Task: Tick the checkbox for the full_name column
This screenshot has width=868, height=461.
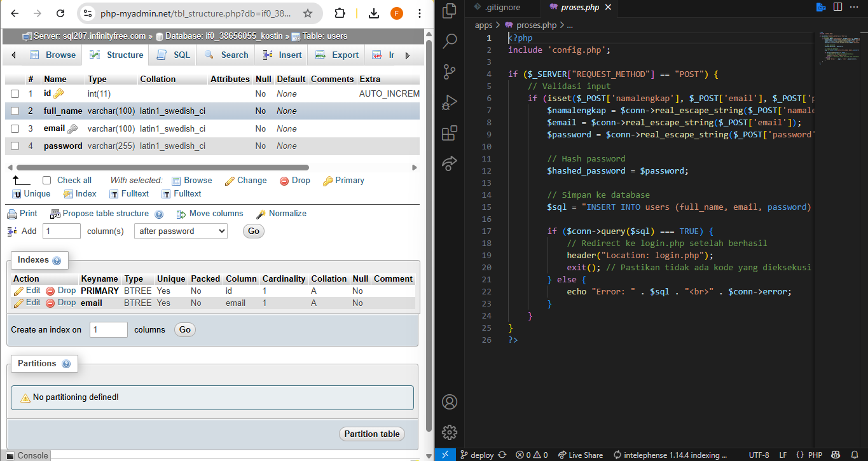Action: coord(15,111)
